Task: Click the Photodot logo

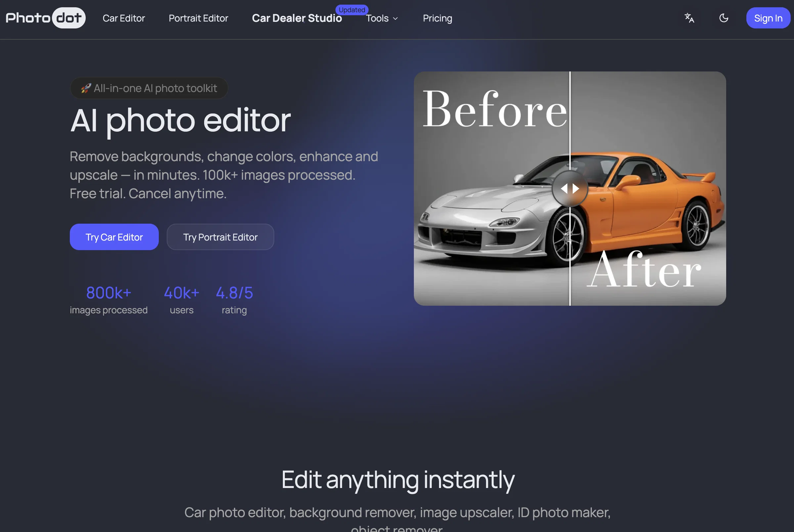Action: 45,18
